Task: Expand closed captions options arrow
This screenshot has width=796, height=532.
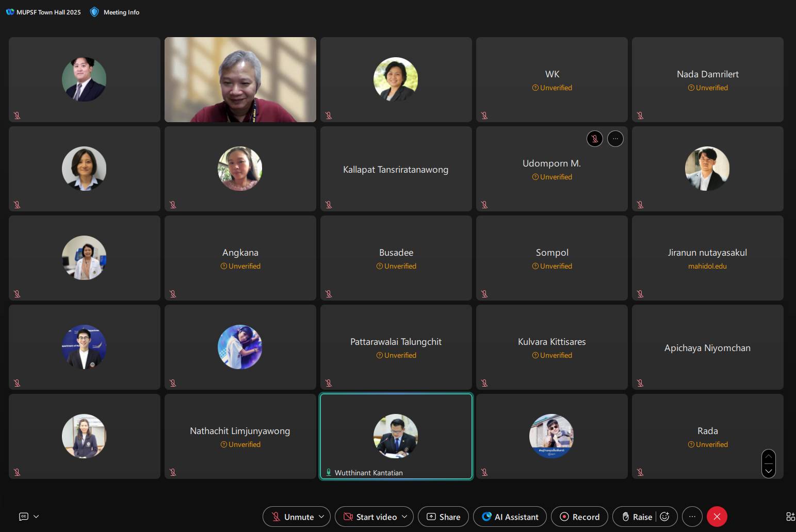Action: pos(36,516)
